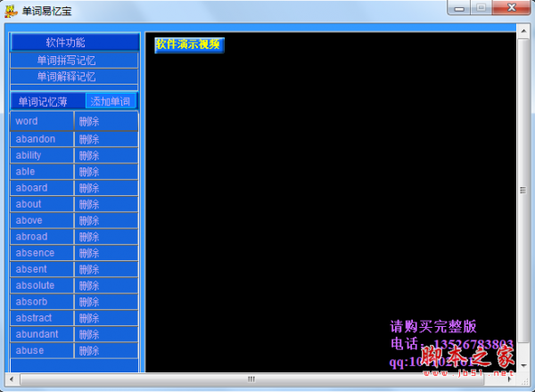Click the 添加单词 button
Image resolution: width=535 pixels, height=392 pixels.
[111, 102]
